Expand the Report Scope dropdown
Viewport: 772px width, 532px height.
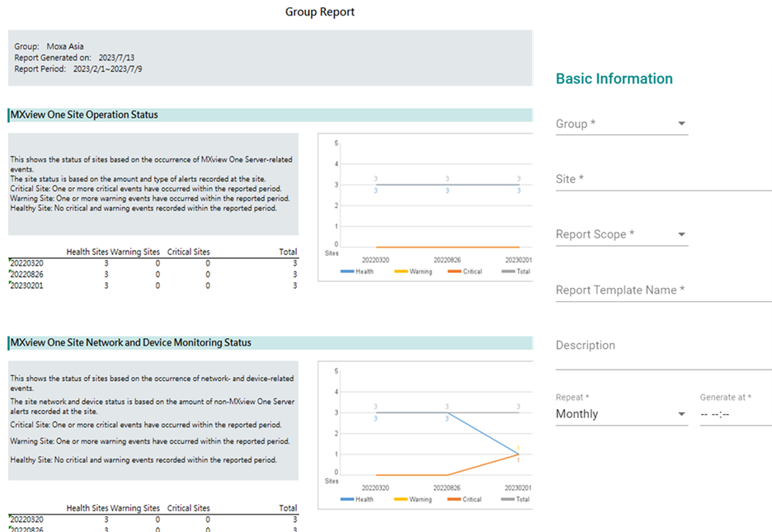621,234
